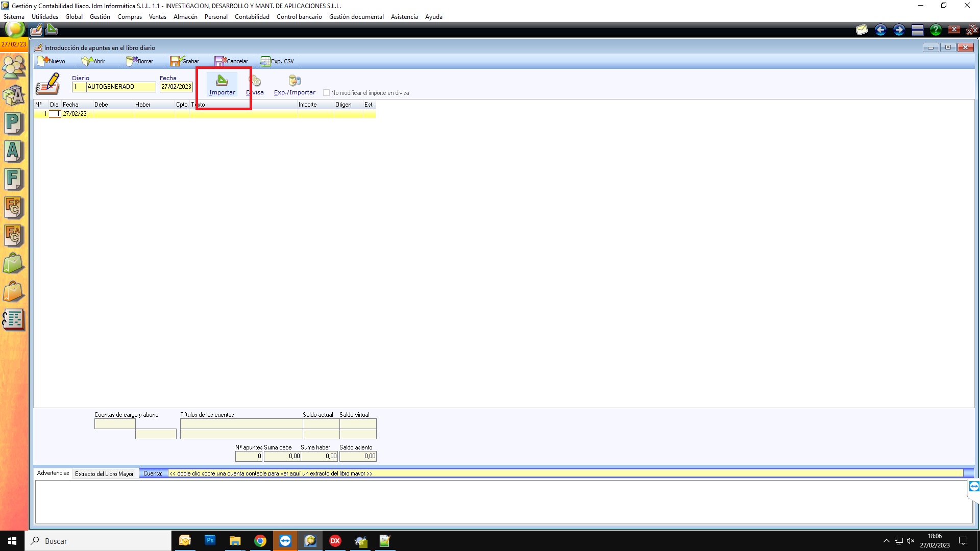Open the Divisa currency tool
Screen dimensions: 980x551
[x=255, y=85]
